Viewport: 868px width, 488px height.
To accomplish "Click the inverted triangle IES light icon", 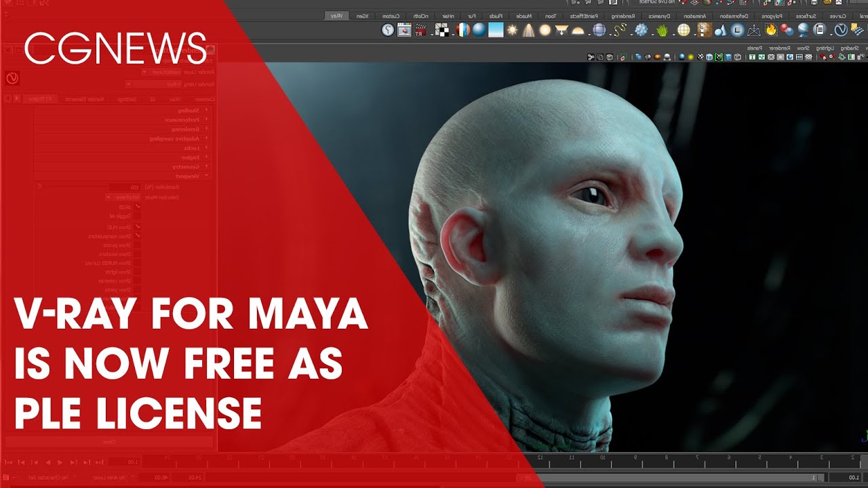I will tap(561, 30).
